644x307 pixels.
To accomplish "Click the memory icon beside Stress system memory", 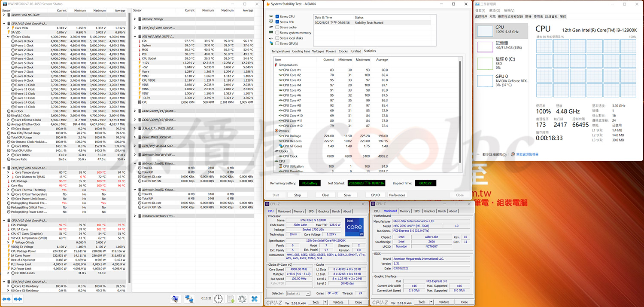I will pos(271,33).
